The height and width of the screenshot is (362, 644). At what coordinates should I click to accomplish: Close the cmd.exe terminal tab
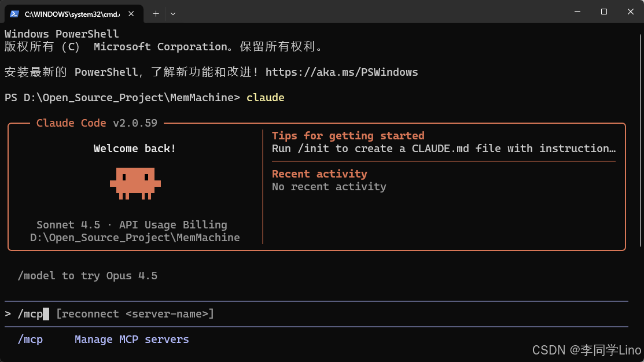click(x=131, y=14)
